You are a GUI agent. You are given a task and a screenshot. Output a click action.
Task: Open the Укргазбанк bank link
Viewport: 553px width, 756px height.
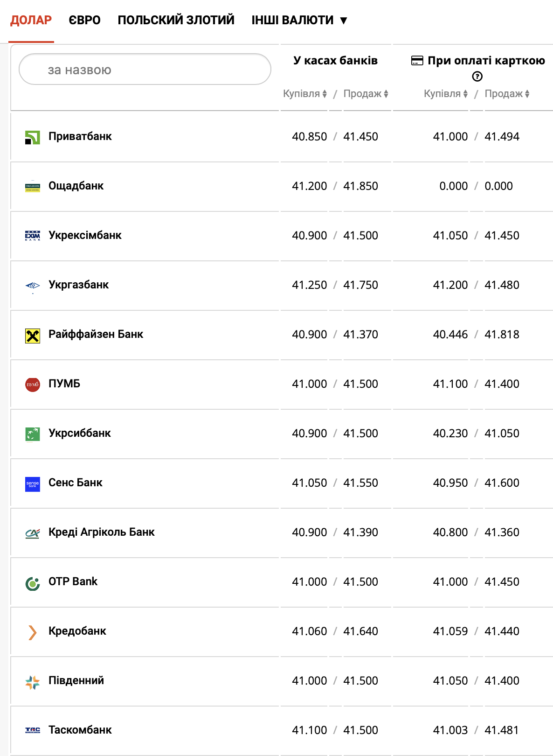pyautogui.click(x=78, y=285)
